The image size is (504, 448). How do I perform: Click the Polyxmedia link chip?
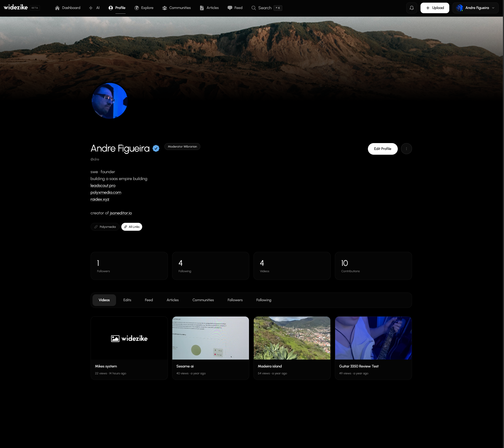105,227
